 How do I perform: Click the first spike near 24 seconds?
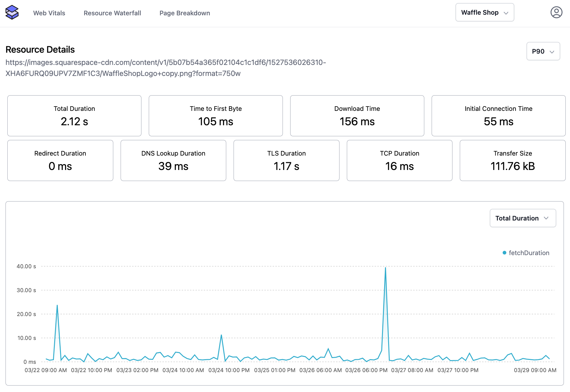point(57,306)
